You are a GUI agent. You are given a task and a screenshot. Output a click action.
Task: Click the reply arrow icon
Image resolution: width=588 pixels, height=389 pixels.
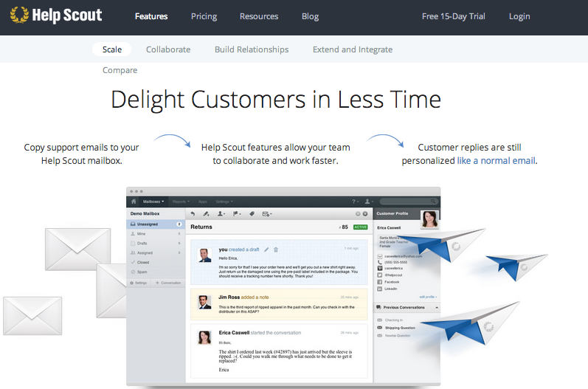point(193,214)
